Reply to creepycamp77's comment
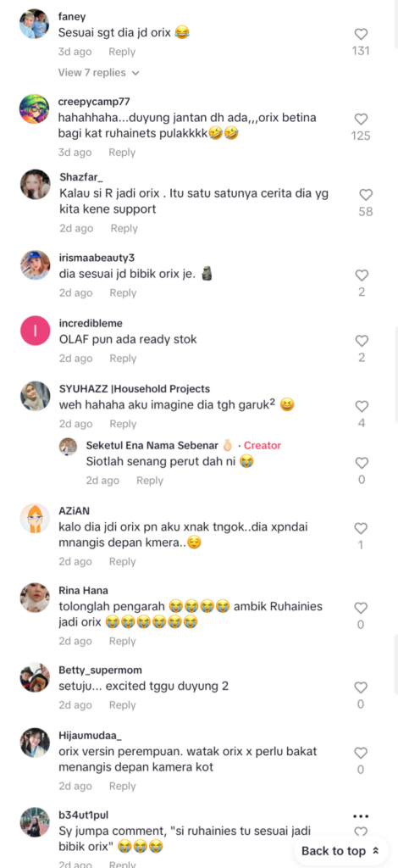The width and height of the screenshot is (398, 868). point(122,153)
